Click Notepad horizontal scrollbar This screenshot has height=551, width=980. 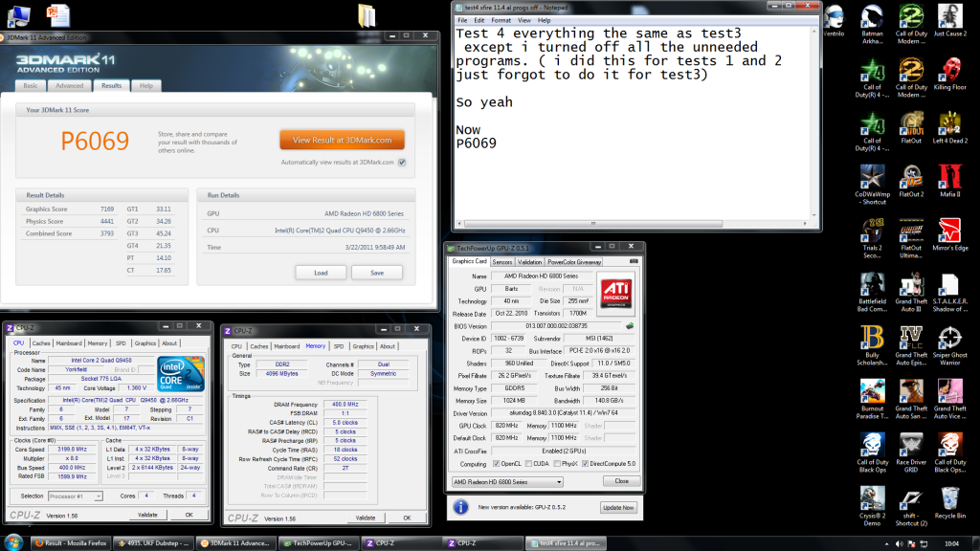click(592, 223)
